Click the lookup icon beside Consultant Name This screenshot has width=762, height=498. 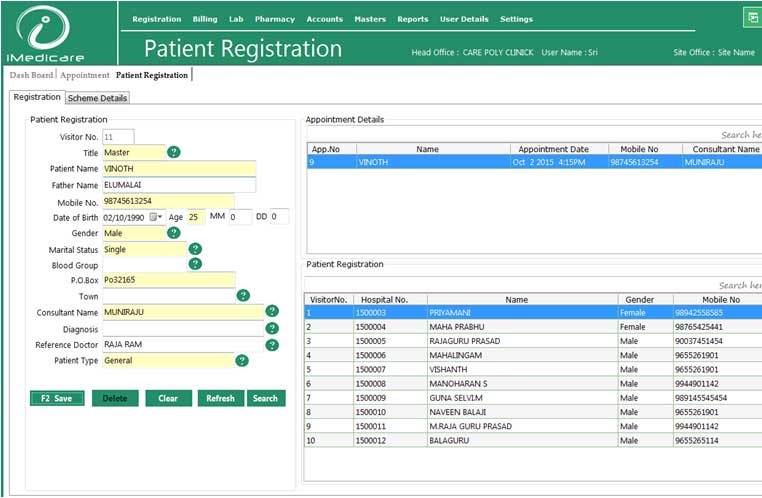pyautogui.click(x=272, y=312)
